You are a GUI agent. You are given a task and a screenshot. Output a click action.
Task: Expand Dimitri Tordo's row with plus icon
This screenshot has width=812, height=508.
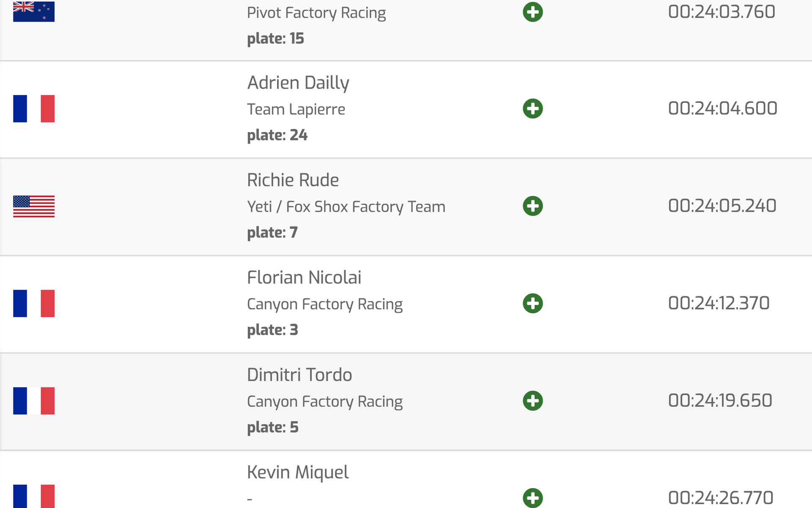[533, 401]
